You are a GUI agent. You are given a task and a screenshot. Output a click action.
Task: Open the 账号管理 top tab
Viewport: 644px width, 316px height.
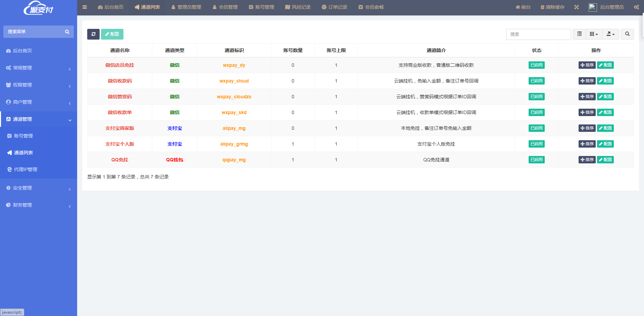click(x=261, y=7)
